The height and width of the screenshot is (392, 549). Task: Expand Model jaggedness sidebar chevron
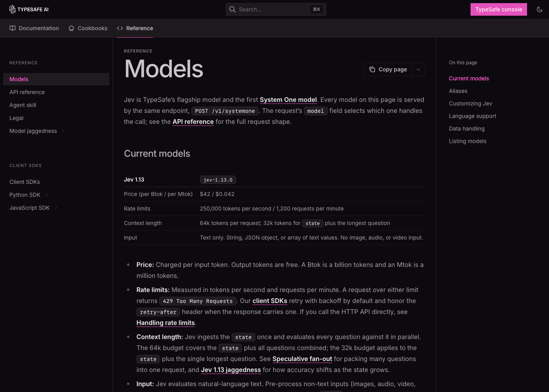pos(63,131)
